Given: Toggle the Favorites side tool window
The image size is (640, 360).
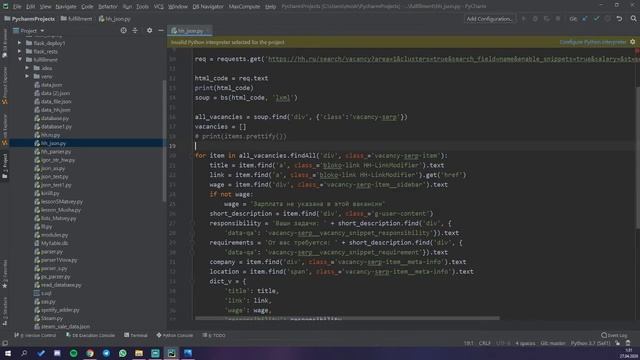Looking at the screenshot, I should [4, 273].
